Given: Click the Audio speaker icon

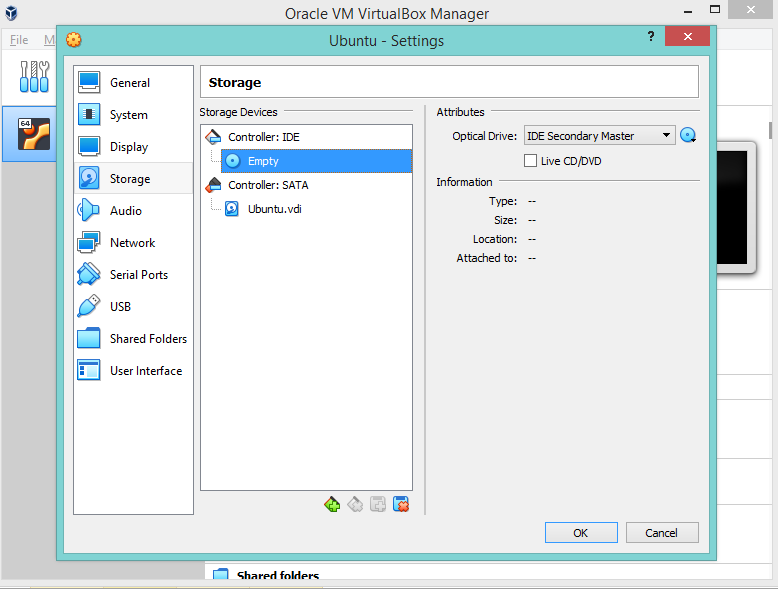Looking at the screenshot, I should coord(89,210).
